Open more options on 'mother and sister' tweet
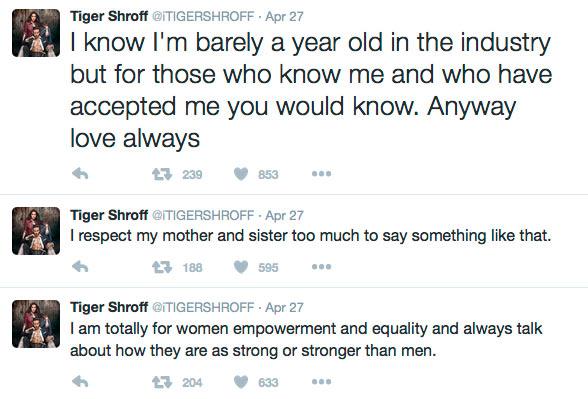The height and width of the screenshot is (399, 588). pos(321,267)
